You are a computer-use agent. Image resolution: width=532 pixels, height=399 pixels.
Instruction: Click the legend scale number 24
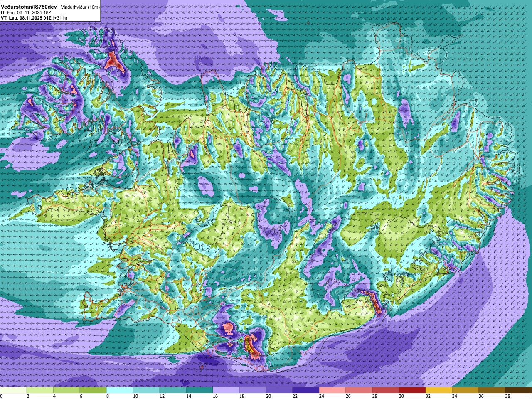click(x=321, y=396)
